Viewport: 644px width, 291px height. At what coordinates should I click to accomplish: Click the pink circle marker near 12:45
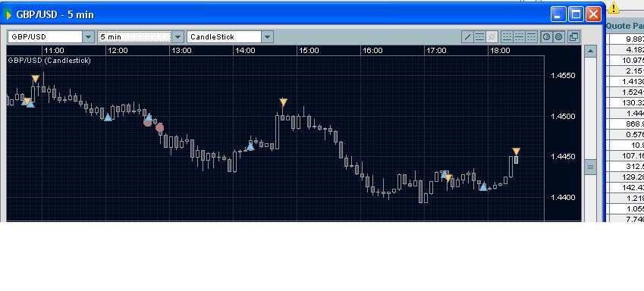pyautogui.click(x=160, y=127)
